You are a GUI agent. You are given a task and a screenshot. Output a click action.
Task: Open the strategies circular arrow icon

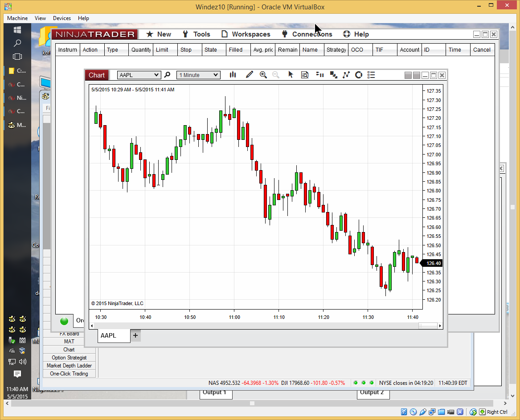[x=359, y=75]
